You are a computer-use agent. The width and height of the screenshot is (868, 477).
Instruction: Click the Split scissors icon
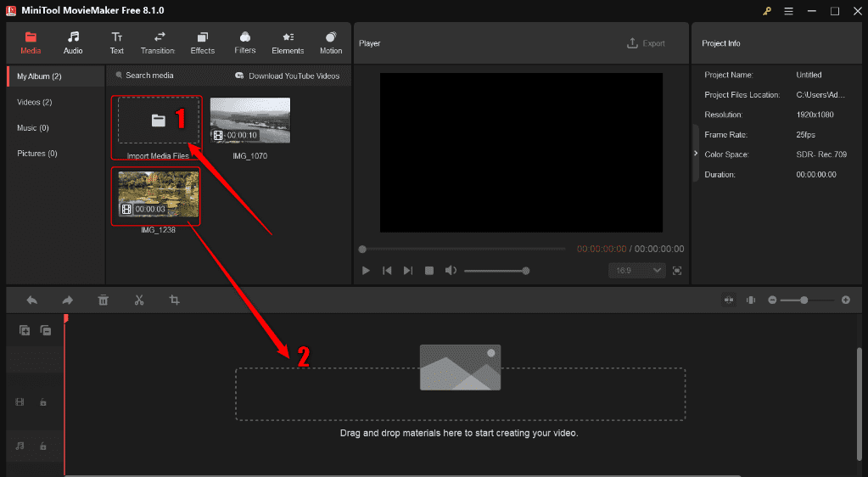tap(139, 300)
